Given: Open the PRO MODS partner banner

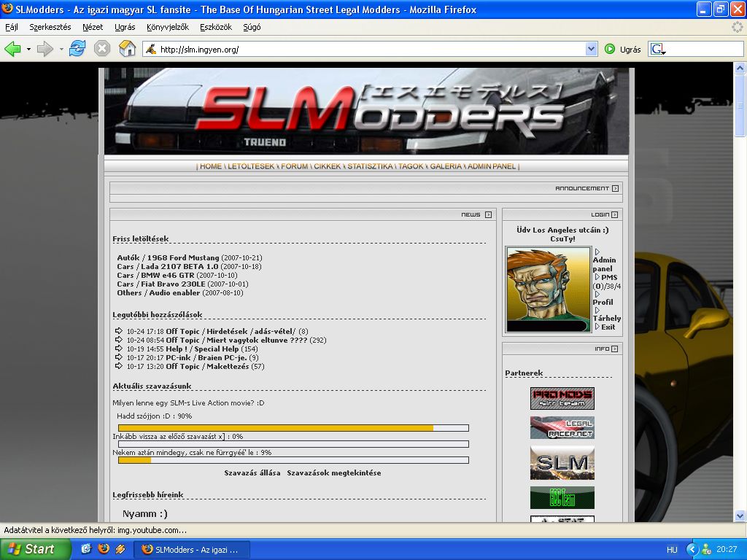Looking at the screenshot, I should click(562, 398).
